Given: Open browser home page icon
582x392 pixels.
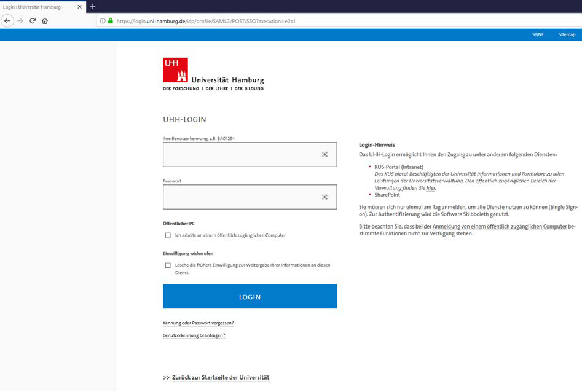Looking at the screenshot, I should [45, 21].
